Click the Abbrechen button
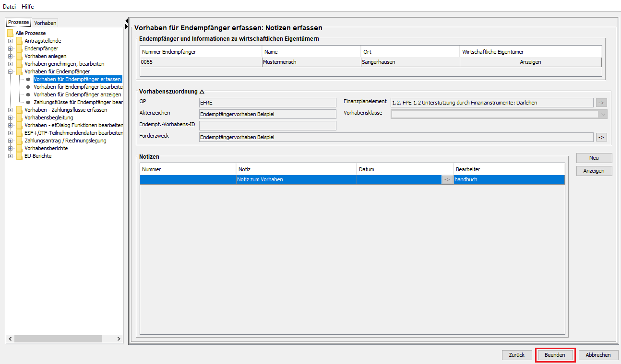 (598, 355)
